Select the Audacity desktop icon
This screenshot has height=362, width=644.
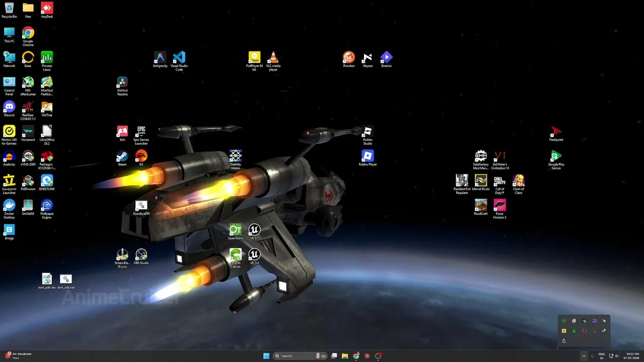[9, 158]
